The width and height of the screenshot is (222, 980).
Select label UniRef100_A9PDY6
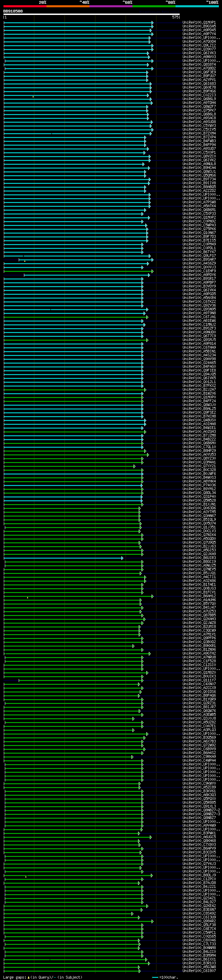tap(199, 275)
